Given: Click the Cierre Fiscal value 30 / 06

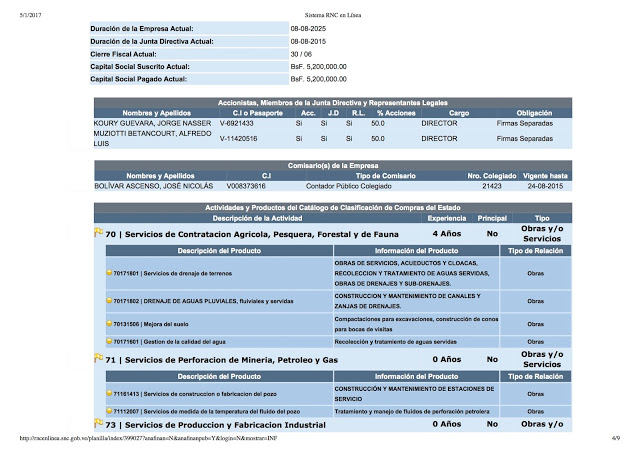Looking at the screenshot, I should 301,54.
